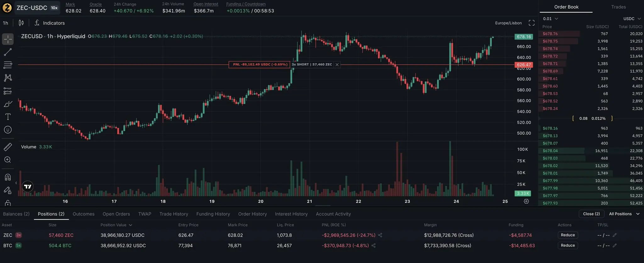Edit TP/SL for ZEC position
This screenshot has width=644, height=263.
(x=615, y=235)
